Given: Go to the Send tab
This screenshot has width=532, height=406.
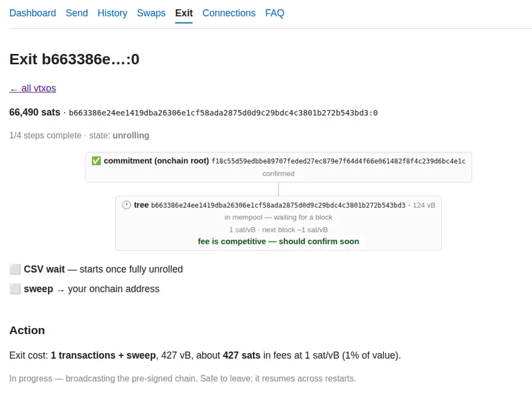Looking at the screenshot, I should click(x=77, y=13).
